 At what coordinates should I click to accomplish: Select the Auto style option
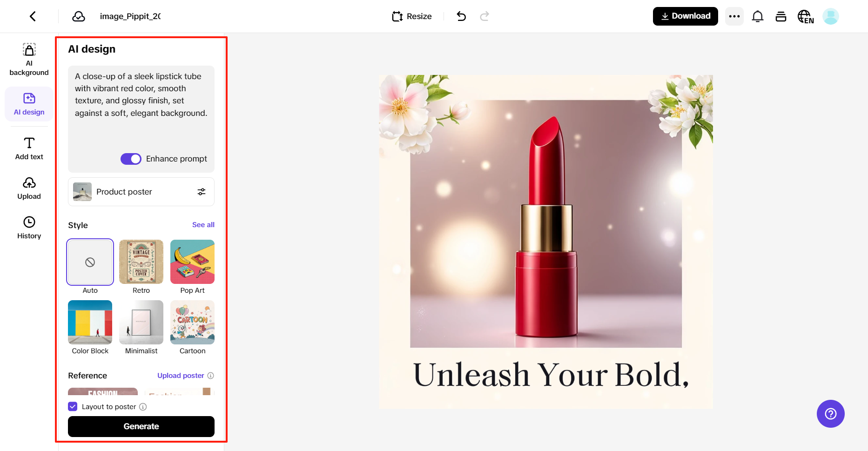[90, 262]
